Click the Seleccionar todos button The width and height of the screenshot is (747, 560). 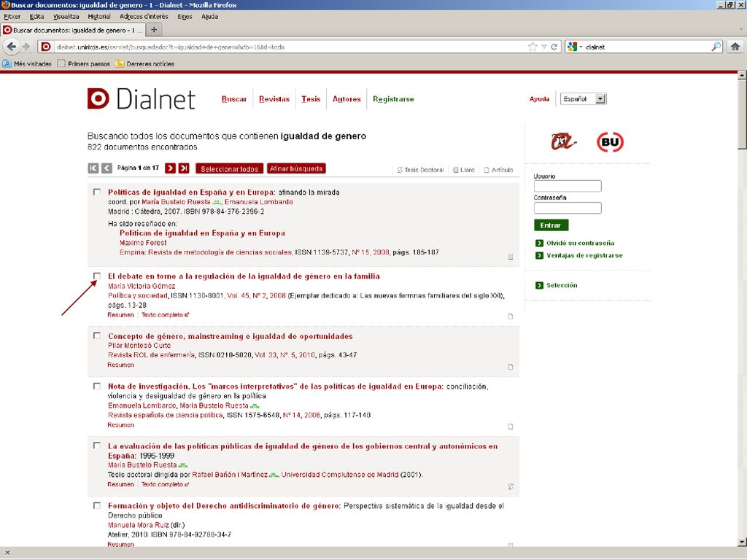229,168
